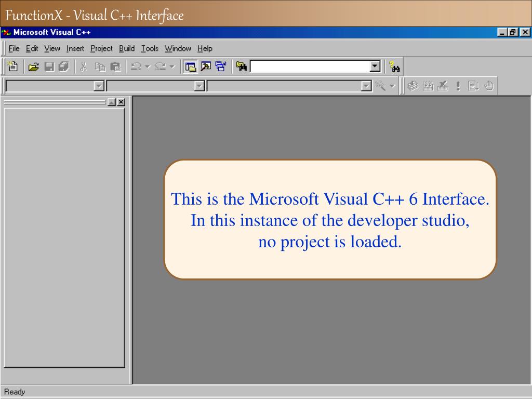Open the Insert menu
The height and width of the screenshot is (399, 532).
pos(75,48)
